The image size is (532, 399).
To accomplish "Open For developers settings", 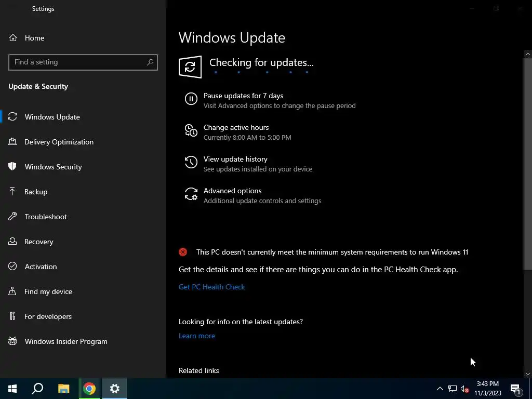I will click(83, 316).
